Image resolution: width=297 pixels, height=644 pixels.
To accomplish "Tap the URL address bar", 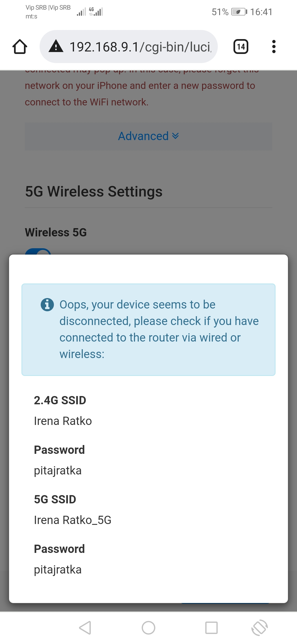I will click(x=140, y=47).
